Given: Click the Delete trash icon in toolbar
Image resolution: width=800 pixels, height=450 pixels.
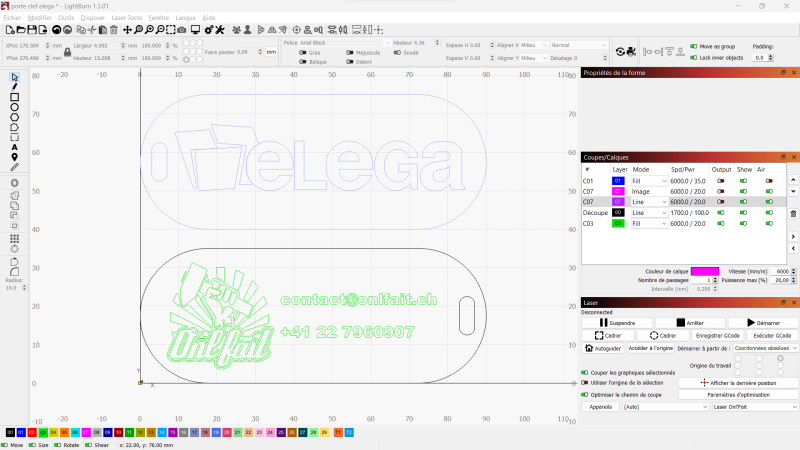Looking at the screenshot, I should (x=114, y=30).
